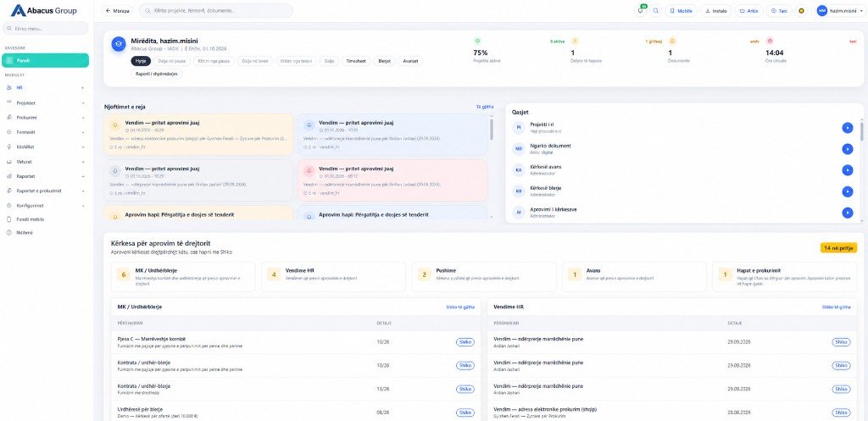Viewport: 868px width, 421px height.
Task: Click the document icon above Dokumente stat
Action: (x=672, y=41)
